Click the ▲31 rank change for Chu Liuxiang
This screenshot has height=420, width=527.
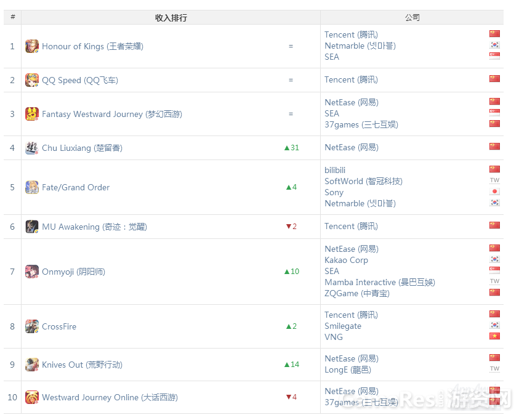point(291,148)
